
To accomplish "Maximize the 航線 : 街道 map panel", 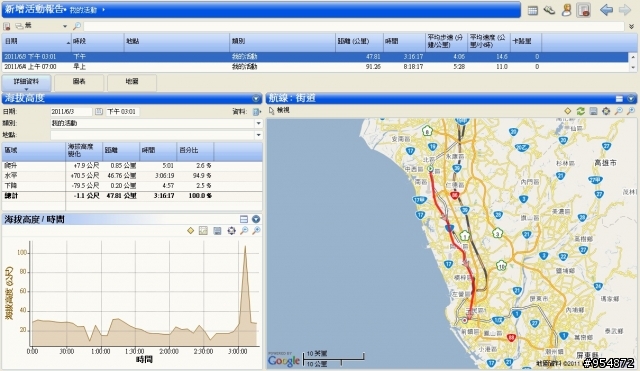I will pos(619,99).
